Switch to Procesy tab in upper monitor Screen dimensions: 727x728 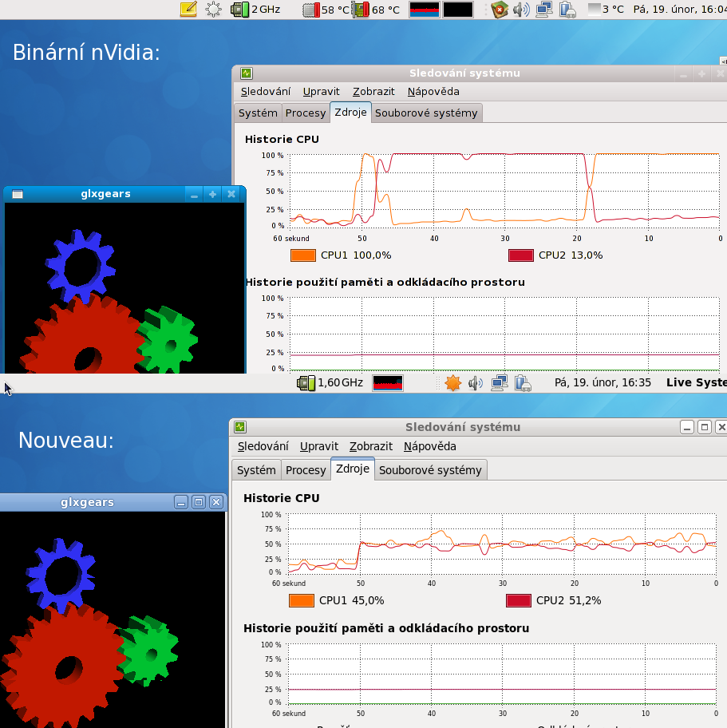click(x=306, y=113)
